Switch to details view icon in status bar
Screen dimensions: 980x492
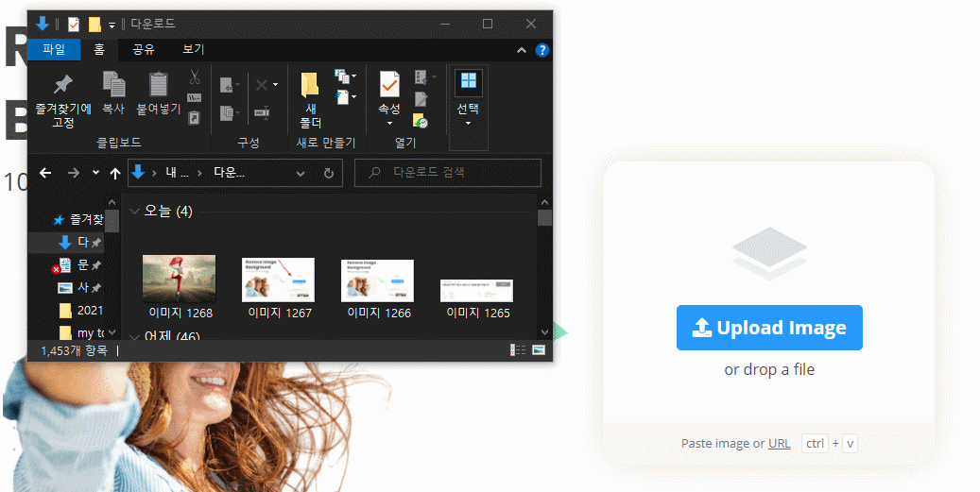click(x=518, y=349)
